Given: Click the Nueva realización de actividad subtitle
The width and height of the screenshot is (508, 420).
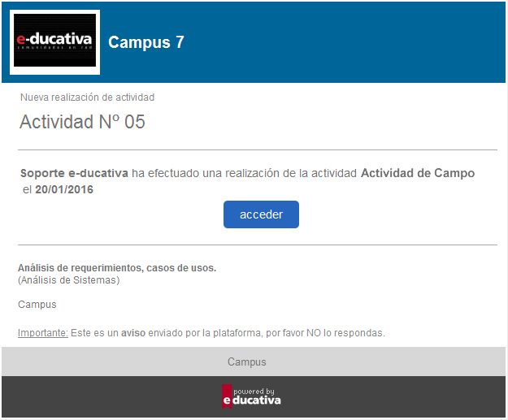Looking at the screenshot, I should 87,97.
